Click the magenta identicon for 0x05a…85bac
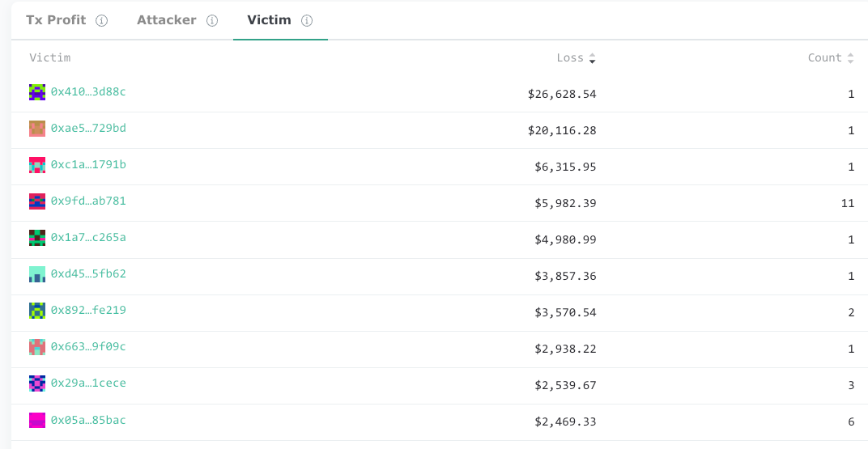 tap(37, 421)
